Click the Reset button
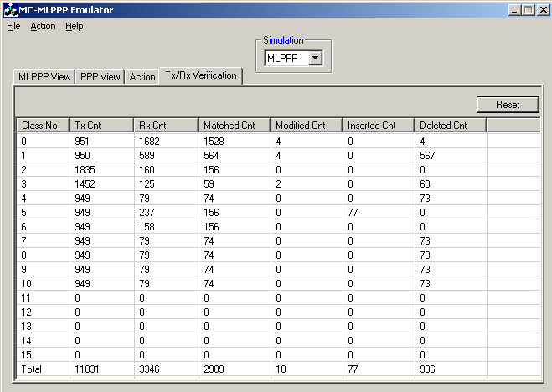 click(x=508, y=105)
